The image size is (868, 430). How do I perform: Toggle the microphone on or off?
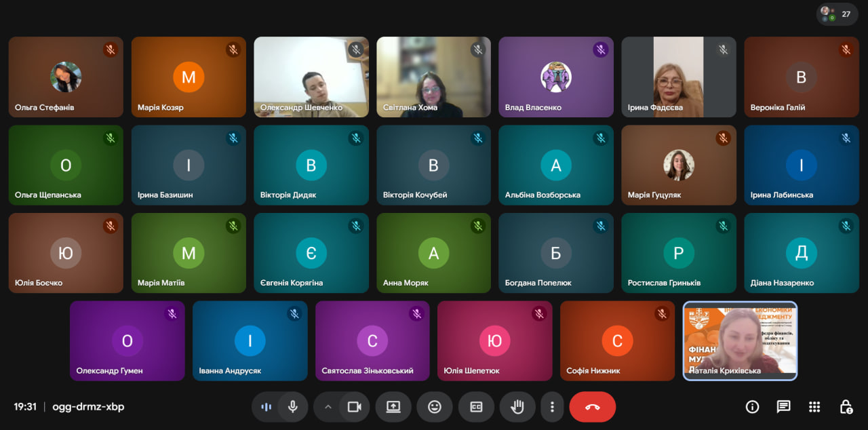tap(293, 407)
